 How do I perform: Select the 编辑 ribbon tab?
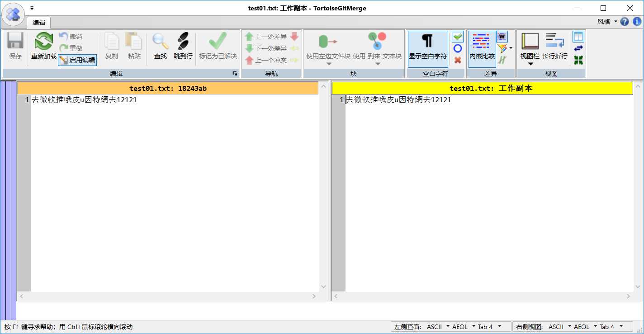click(39, 23)
